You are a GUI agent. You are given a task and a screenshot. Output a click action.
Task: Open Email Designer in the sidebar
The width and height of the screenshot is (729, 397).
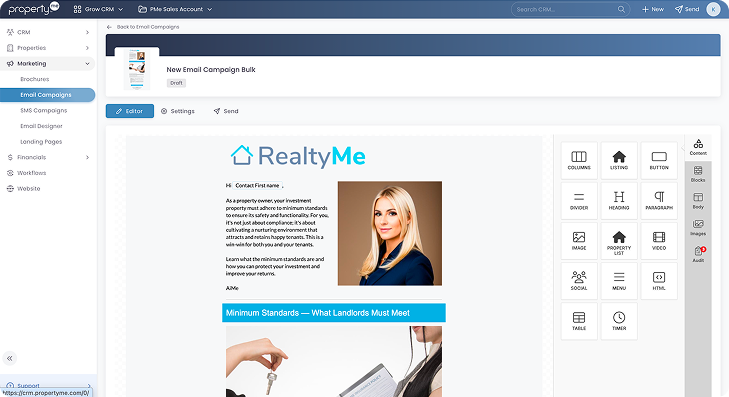click(x=41, y=126)
